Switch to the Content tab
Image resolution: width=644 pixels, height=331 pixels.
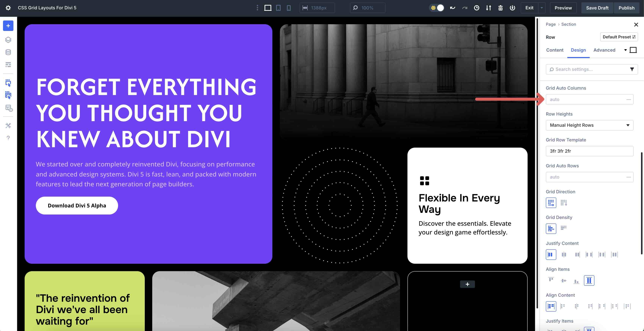tap(555, 50)
